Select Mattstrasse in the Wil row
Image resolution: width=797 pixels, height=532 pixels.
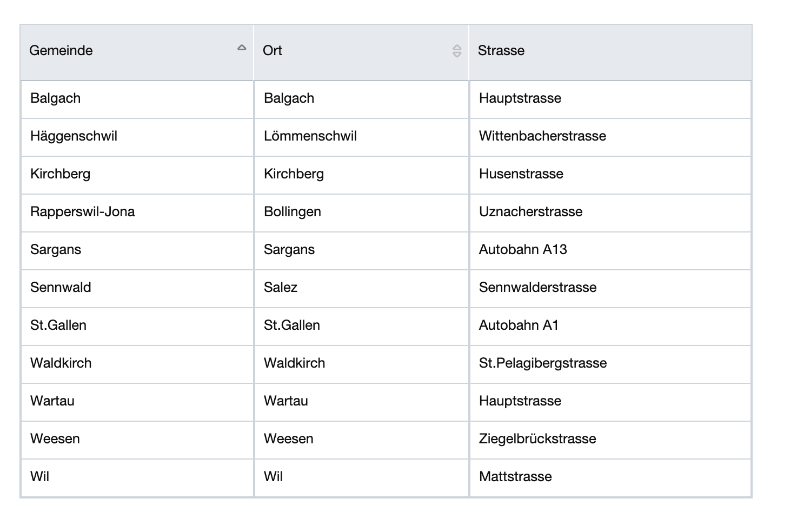pos(515,477)
